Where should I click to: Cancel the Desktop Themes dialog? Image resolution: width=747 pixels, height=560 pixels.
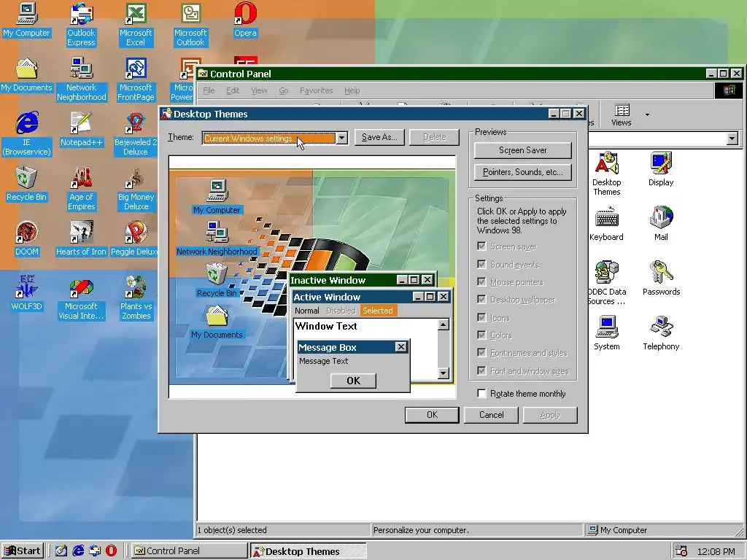[491, 415]
